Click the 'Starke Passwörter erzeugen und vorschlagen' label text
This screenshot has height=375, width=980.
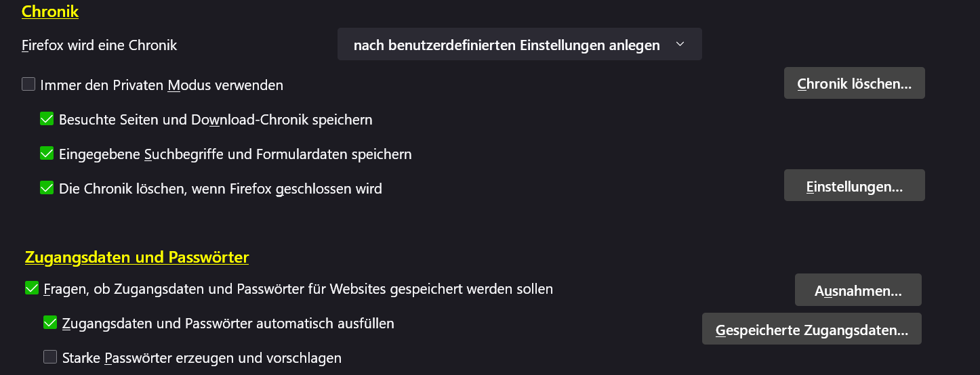tap(201, 357)
